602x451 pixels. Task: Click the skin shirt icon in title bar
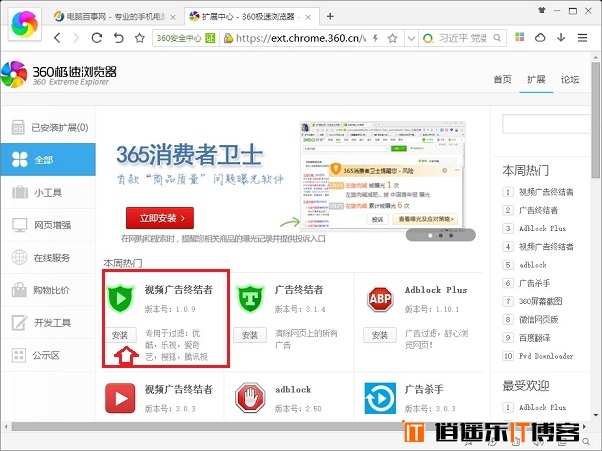click(x=542, y=10)
